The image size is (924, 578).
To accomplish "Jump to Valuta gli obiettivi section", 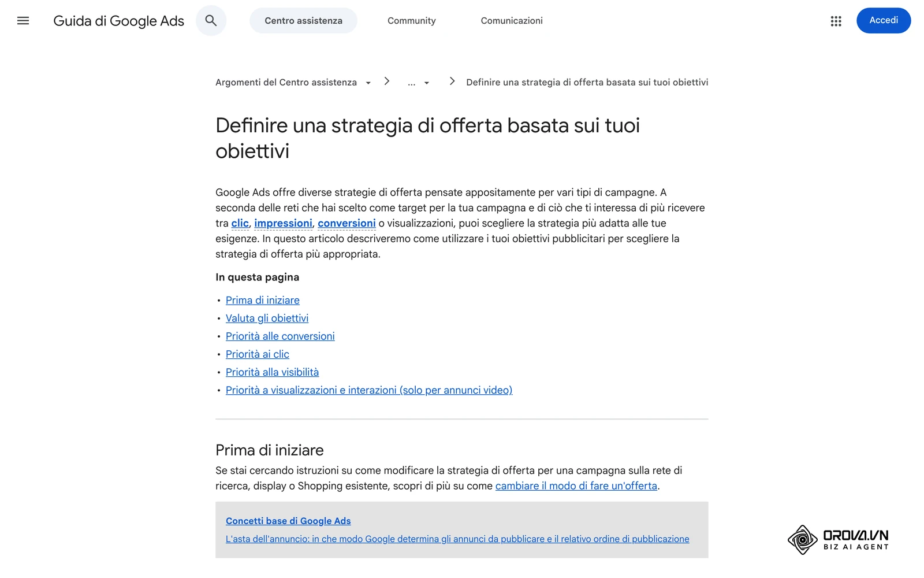I will click(267, 318).
